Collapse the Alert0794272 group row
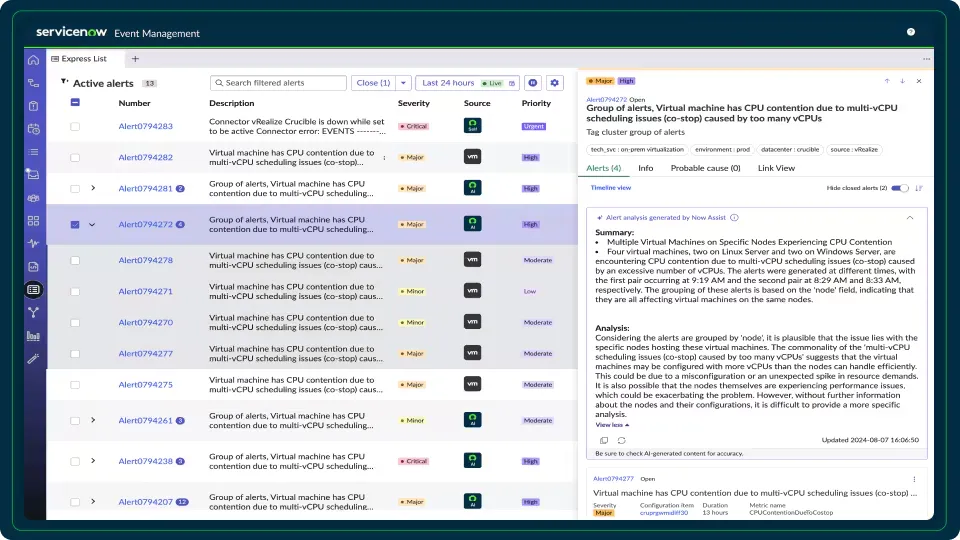Image resolution: width=960 pixels, height=540 pixels. point(92,225)
